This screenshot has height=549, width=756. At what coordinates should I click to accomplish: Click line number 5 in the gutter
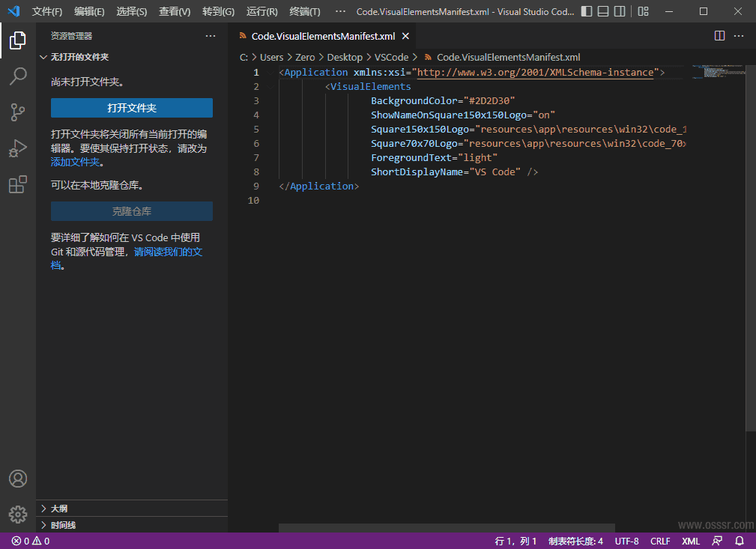(256, 129)
